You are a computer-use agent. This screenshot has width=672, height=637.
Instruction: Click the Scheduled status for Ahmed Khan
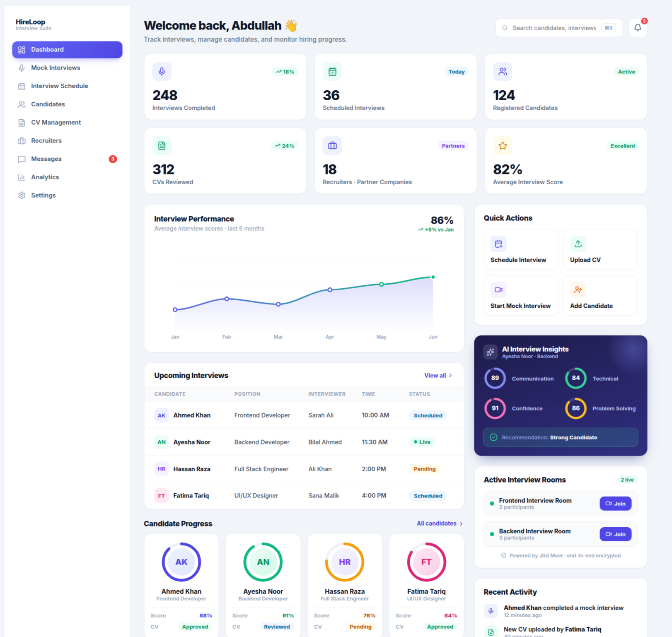(x=428, y=415)
